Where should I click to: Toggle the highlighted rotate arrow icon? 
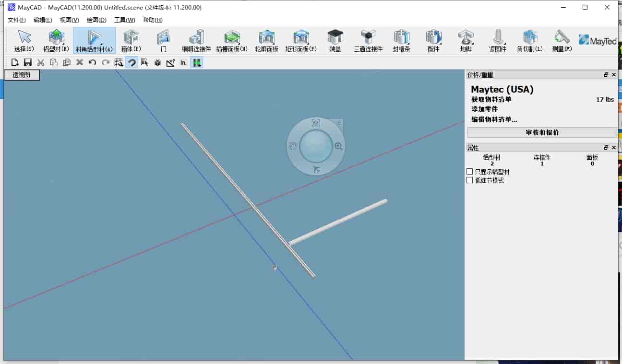pos(132,62)
